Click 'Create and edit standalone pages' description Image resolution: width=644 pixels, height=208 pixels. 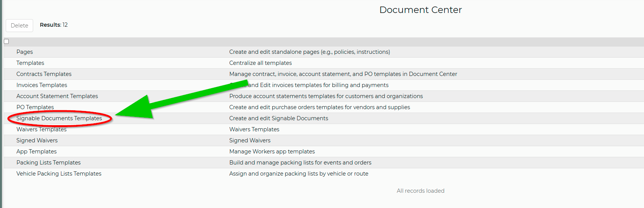coord(309,52)
